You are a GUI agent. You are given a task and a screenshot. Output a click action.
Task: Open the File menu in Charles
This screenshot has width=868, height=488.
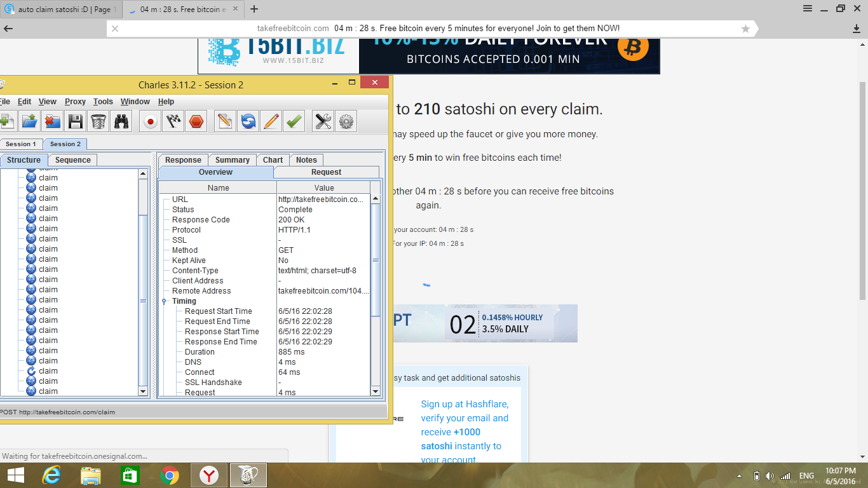pos(4,102)
